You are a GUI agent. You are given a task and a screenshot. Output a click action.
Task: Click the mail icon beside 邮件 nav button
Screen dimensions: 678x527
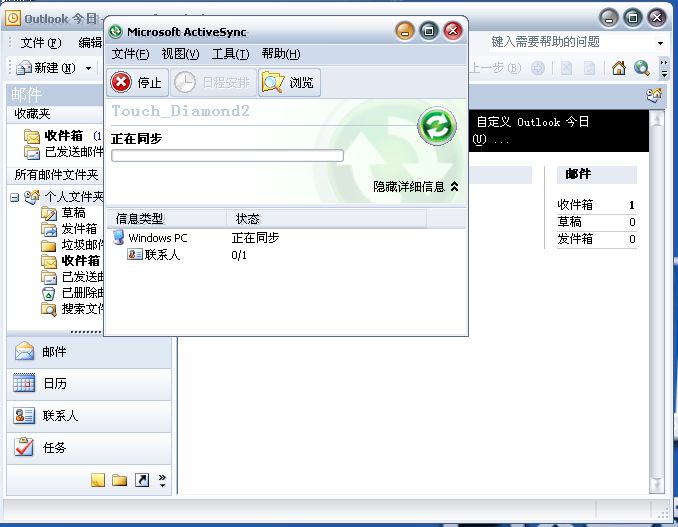coord(24,351)
